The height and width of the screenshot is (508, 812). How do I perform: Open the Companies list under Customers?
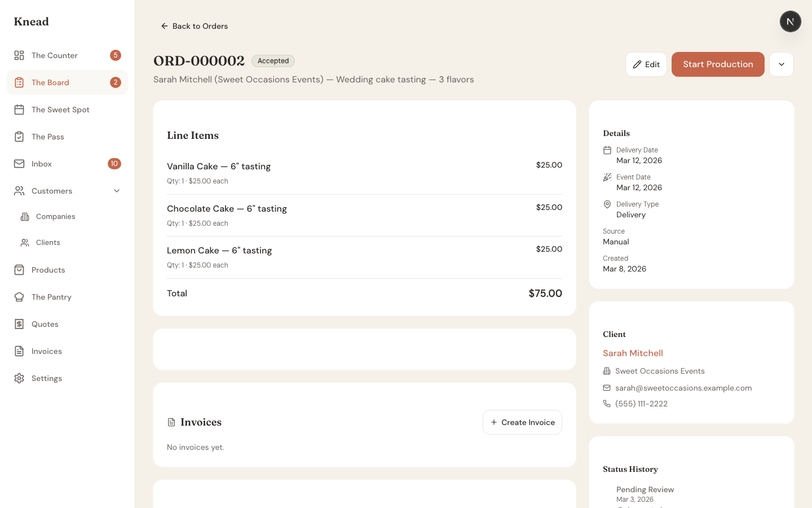[x=55, y=216]
